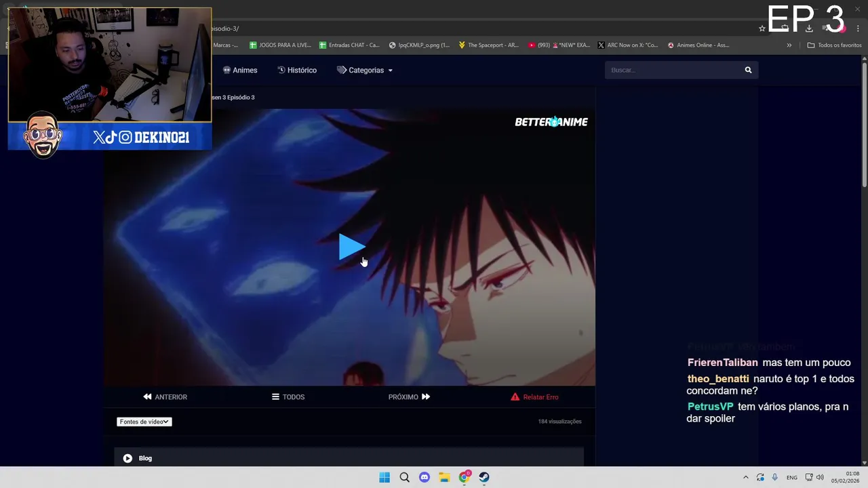Viewport: 868px width, 488px height.
Task: Open the YouTube (993) NEW EXA bookmark
Action: (x=559, y=45)
